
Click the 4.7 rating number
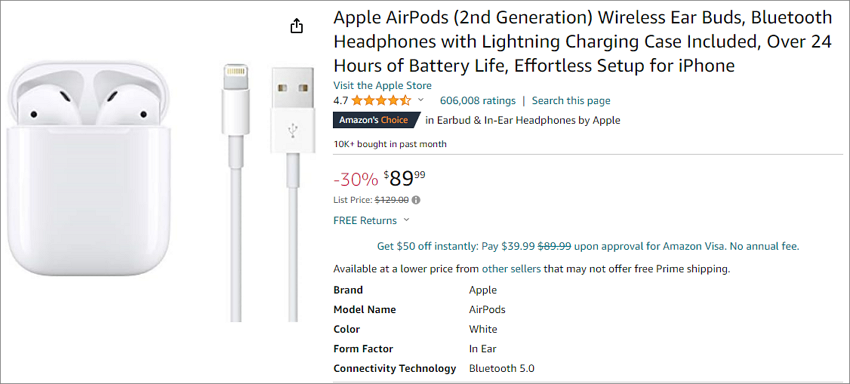click(340, 100)
